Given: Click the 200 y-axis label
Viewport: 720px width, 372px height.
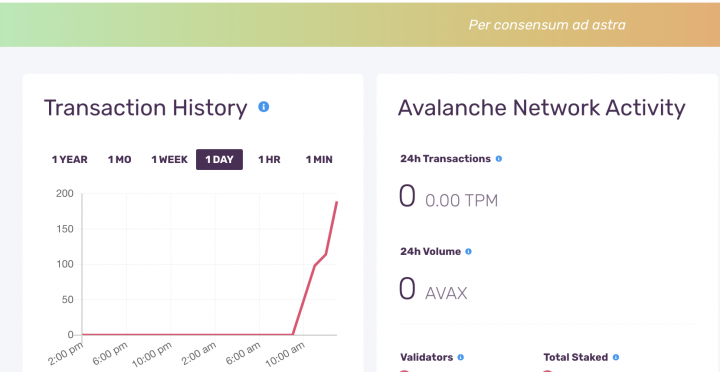Looking at the screenshot, I should (x=65, y=194).
